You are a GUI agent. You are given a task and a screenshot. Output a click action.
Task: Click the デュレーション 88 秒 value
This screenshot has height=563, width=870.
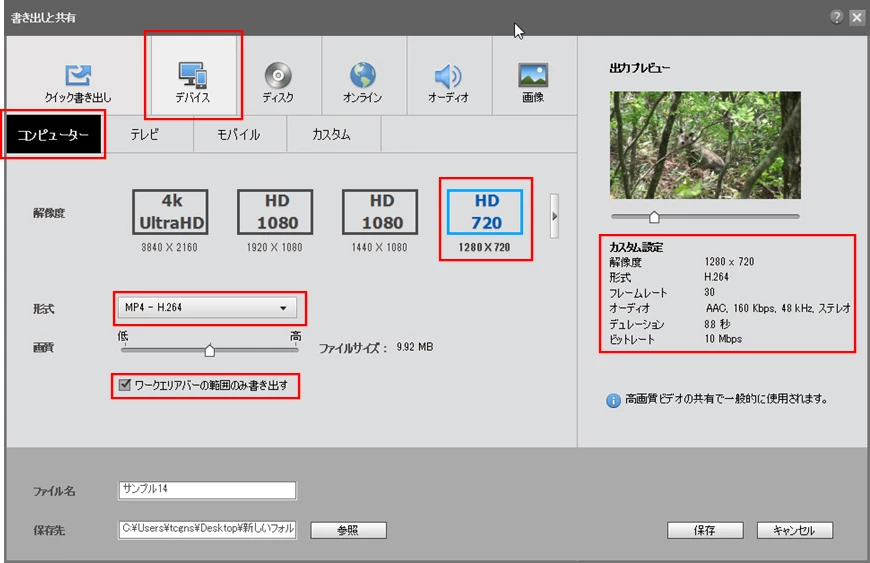click(x=717, y=324)
